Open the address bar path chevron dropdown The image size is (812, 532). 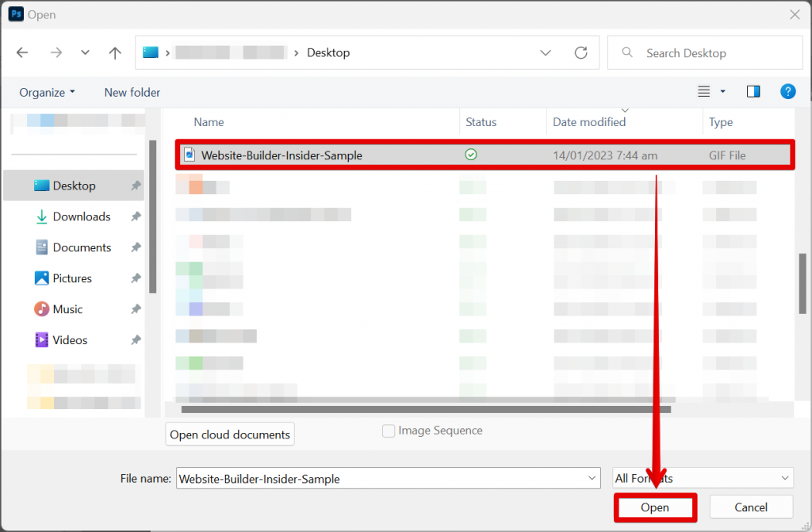tap(545, 52)
